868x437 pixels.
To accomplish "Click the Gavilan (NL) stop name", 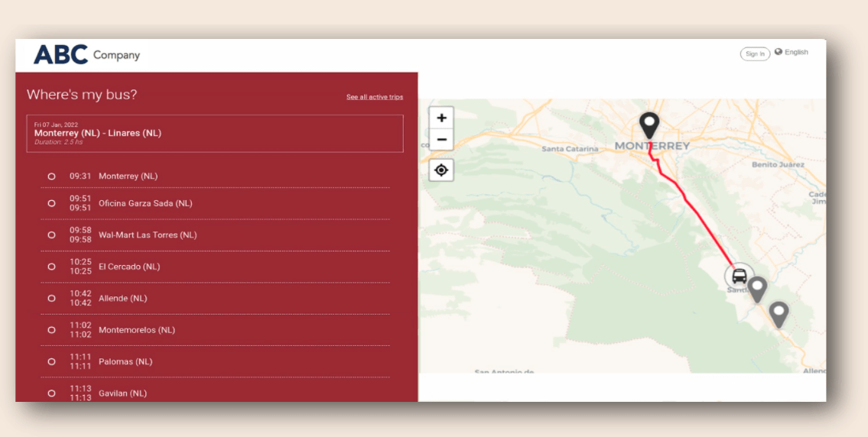I will [123, 393].
